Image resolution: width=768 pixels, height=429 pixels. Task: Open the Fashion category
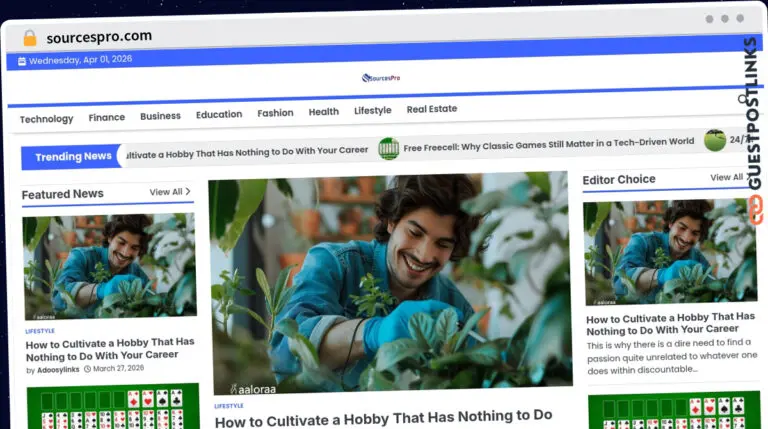(x=275, y=113)
